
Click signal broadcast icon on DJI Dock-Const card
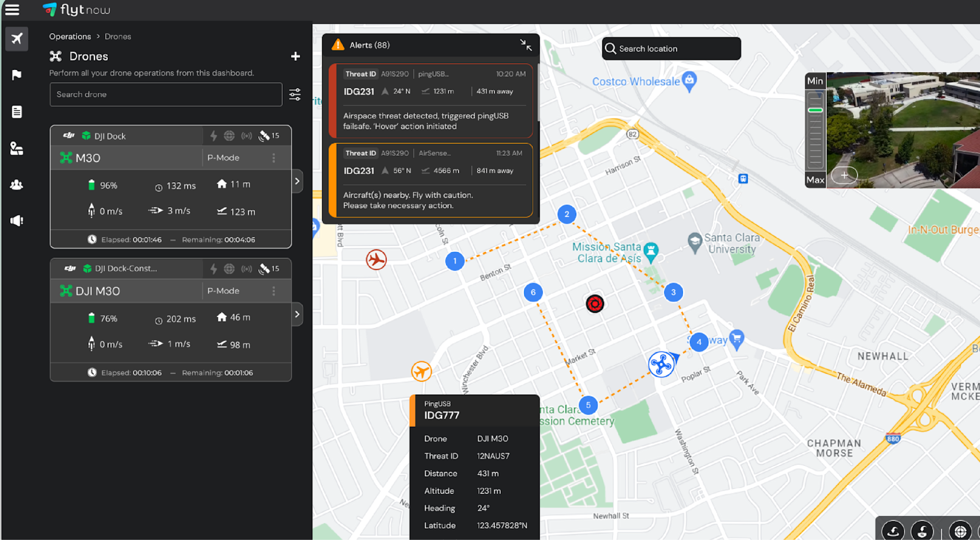247,268
